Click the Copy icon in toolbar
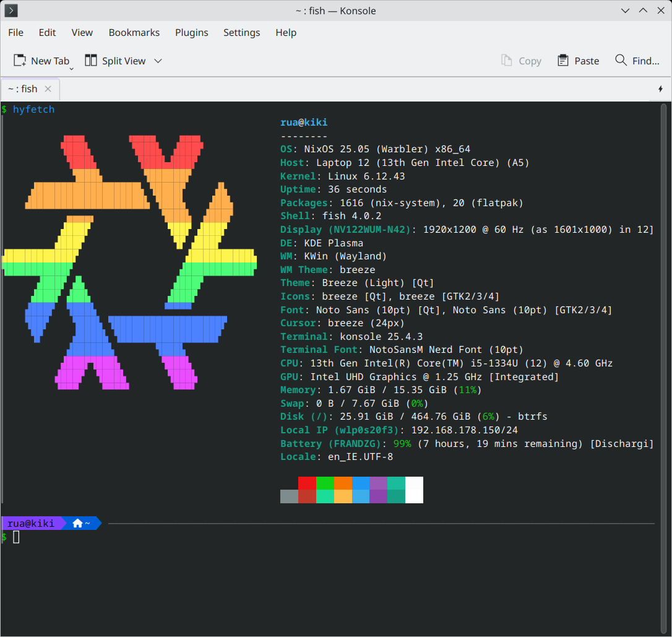672x637 pixels. tap(507, 61)
